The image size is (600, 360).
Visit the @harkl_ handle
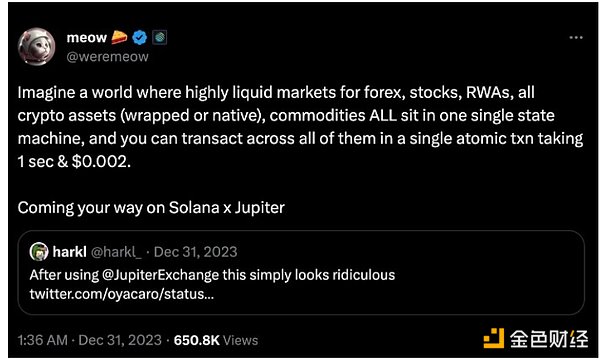tap(116, 252)
